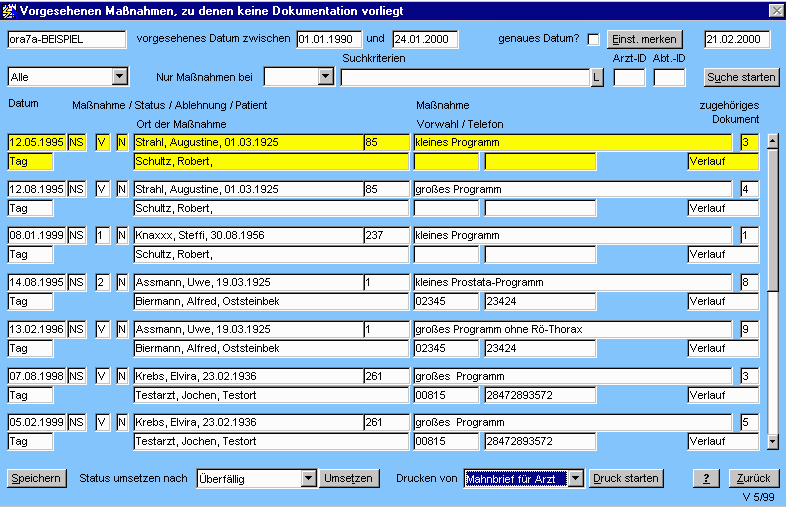Viewport: 786px width, 507px height.
Task: Click the question mark help button
Action: pos(705,478)
